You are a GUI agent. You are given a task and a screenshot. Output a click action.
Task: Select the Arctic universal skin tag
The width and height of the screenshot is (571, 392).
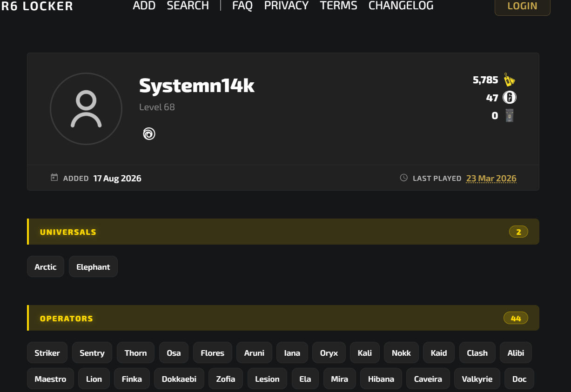click(46, 266)
